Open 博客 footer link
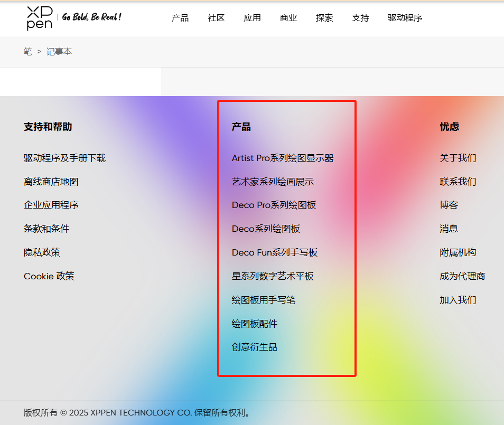Viewport: 504px width, 425px height. point(449,205)
